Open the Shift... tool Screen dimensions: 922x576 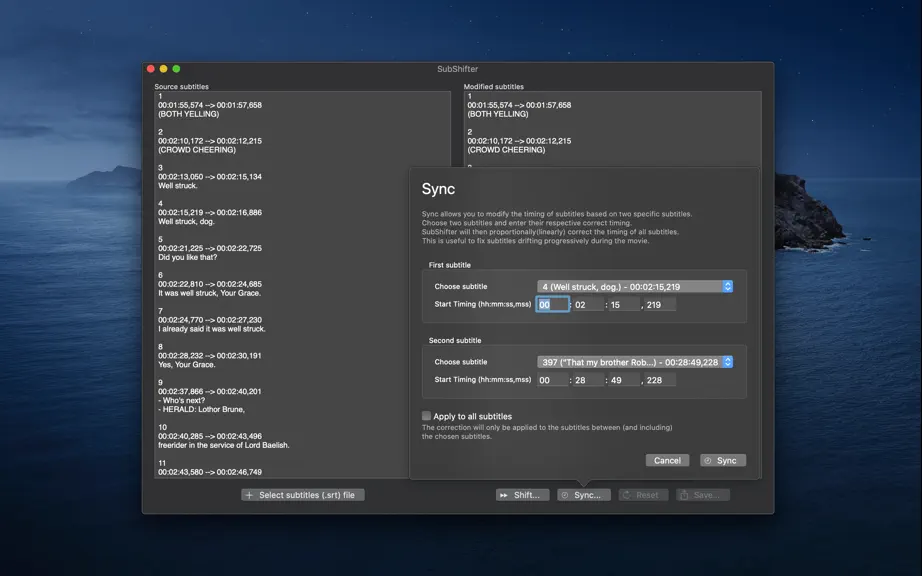(523, 495)
